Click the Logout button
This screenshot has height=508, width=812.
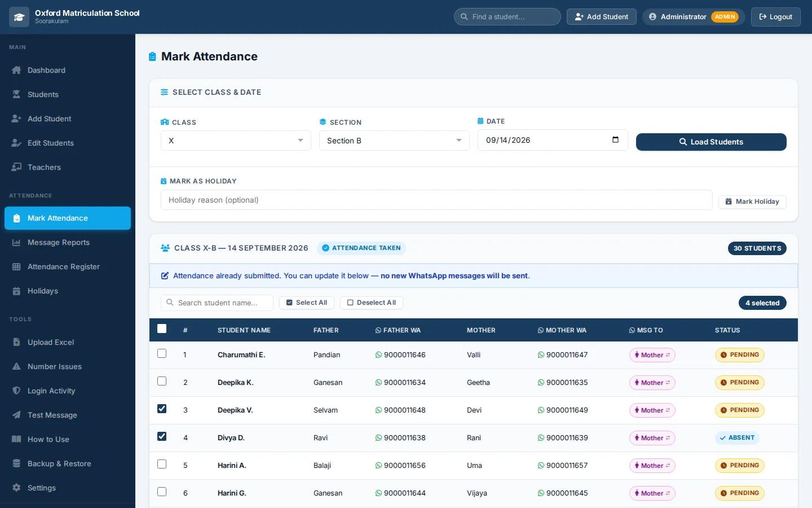click(775, 17)
